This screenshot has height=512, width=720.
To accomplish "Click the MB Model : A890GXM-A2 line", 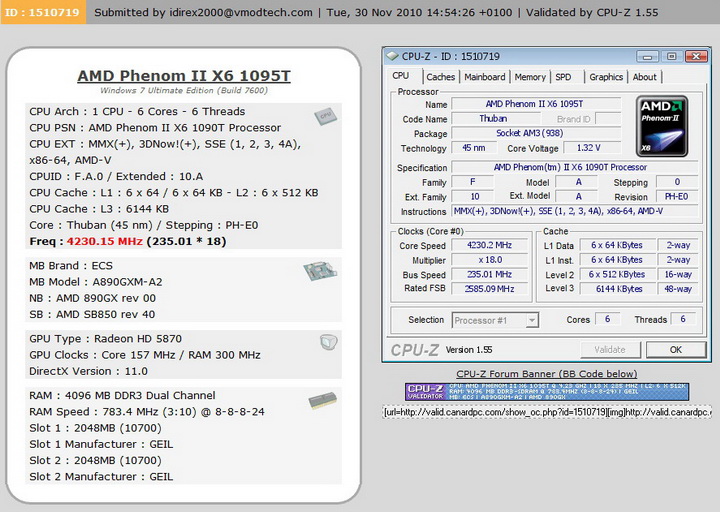I will tap(96, 282).
